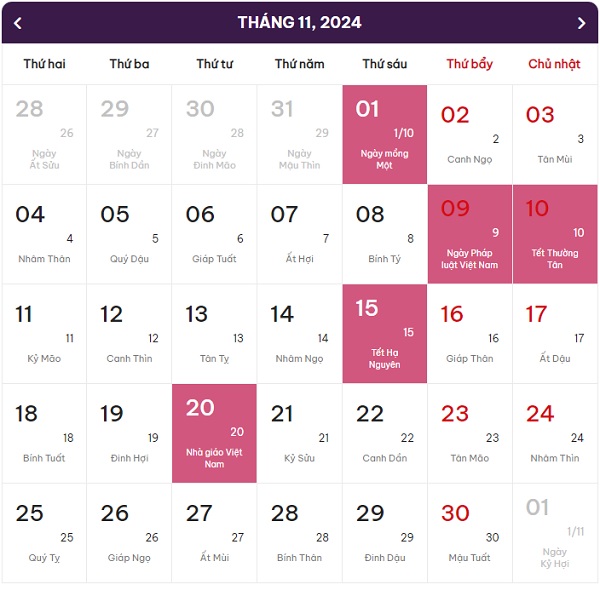Pick Sunday November 24 Nhâm Thìn
This screenshot has width=600, height=596.
(555, 433)
